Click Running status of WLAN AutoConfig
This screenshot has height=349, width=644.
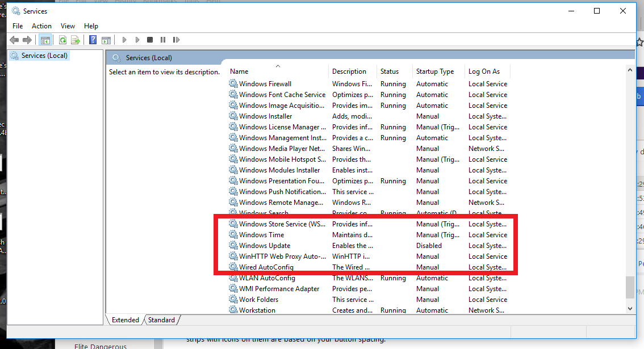pos(393,278)
